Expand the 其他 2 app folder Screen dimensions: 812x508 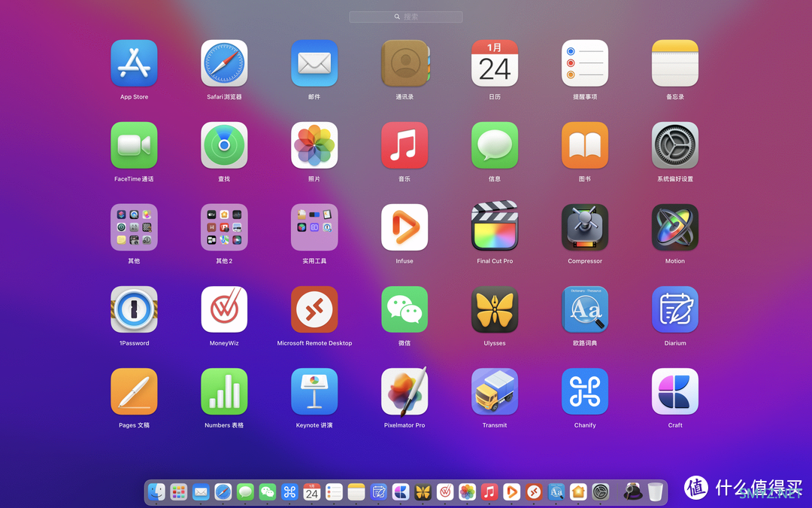click(224, 227)
